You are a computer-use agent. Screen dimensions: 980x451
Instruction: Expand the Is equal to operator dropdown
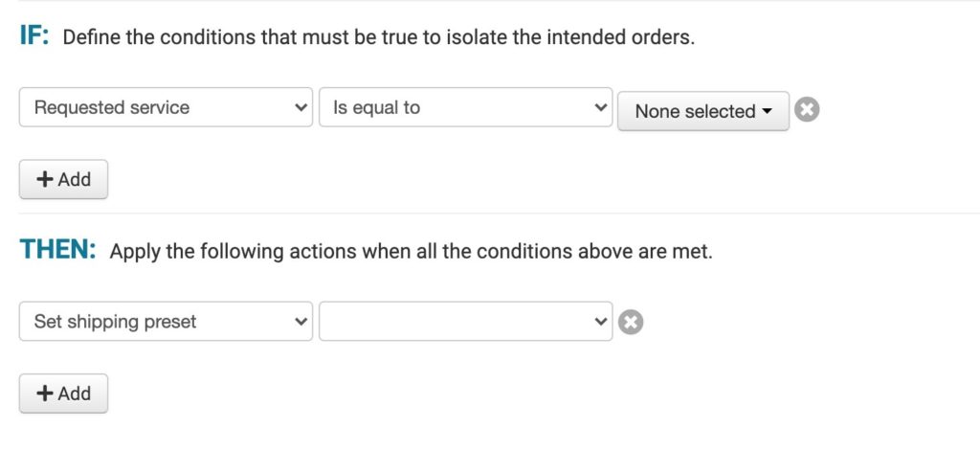coord(465,107)
